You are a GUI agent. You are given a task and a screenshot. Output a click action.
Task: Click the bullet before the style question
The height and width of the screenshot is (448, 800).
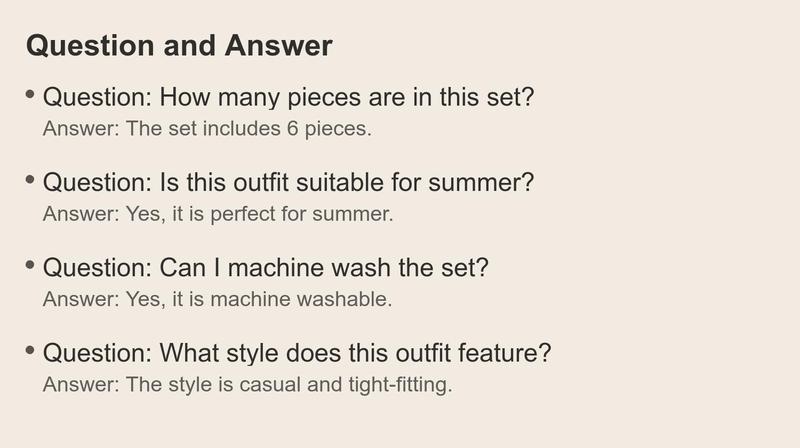[30, 350]
